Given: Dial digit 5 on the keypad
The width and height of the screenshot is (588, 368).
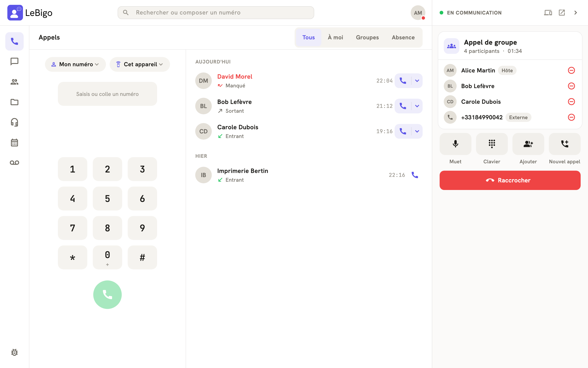Looking at the screenshot, I should click(x=107, y=198).
